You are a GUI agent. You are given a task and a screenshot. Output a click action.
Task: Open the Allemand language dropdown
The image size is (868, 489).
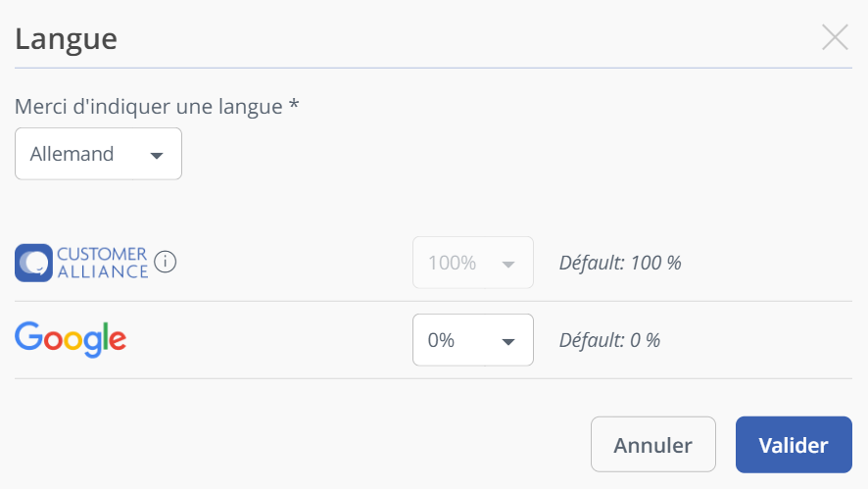99,154
